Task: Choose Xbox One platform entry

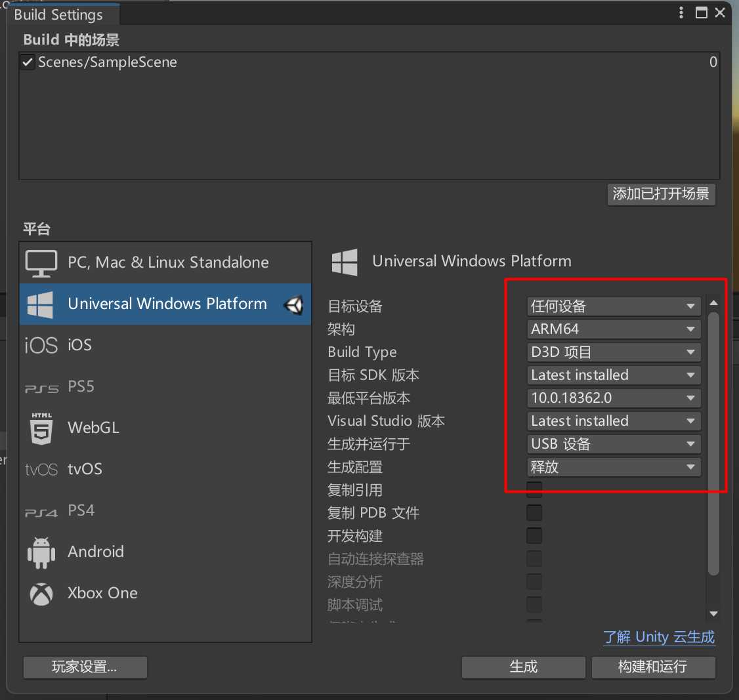Action: tap(165, 594)
